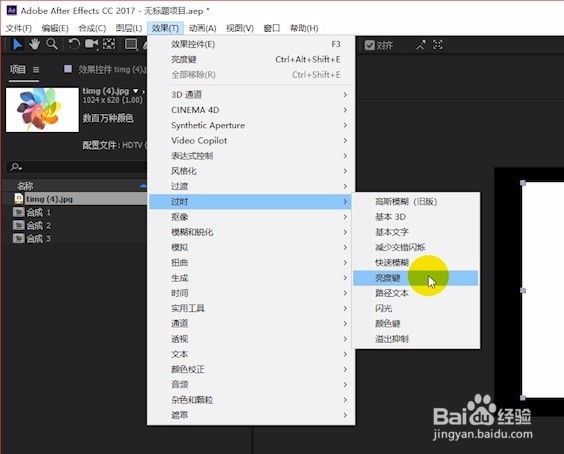Viewport: 564px width, 454px height.
Task: Open the 视图(V) menu
Action: (240, 28)
